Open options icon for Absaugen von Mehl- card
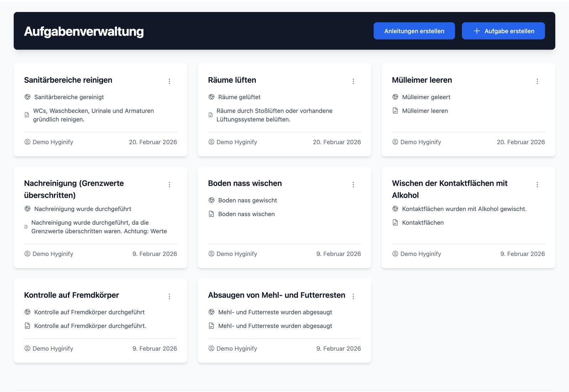This screenshot has height=392, width=569. pyautogui.click(x=353, y=296)
